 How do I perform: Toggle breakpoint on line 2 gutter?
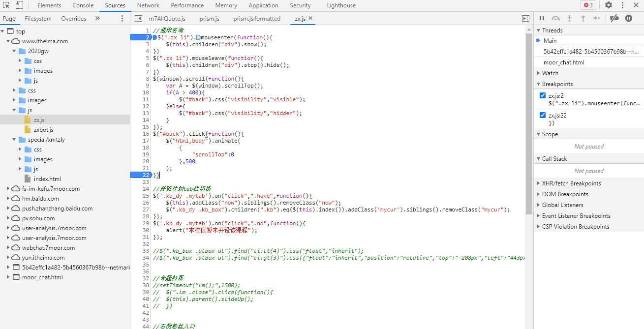click(x=141, y=37)
